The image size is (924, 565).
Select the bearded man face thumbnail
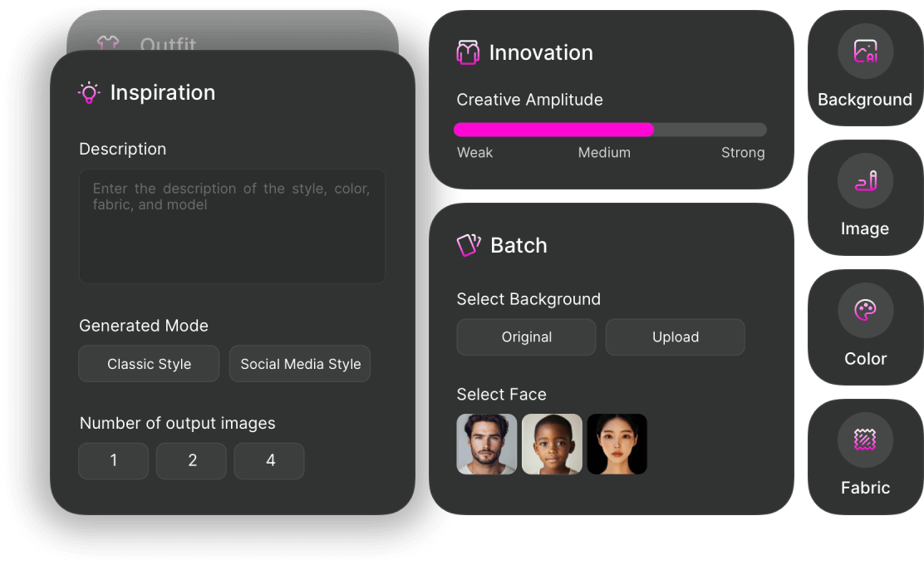tap(487, 445)
